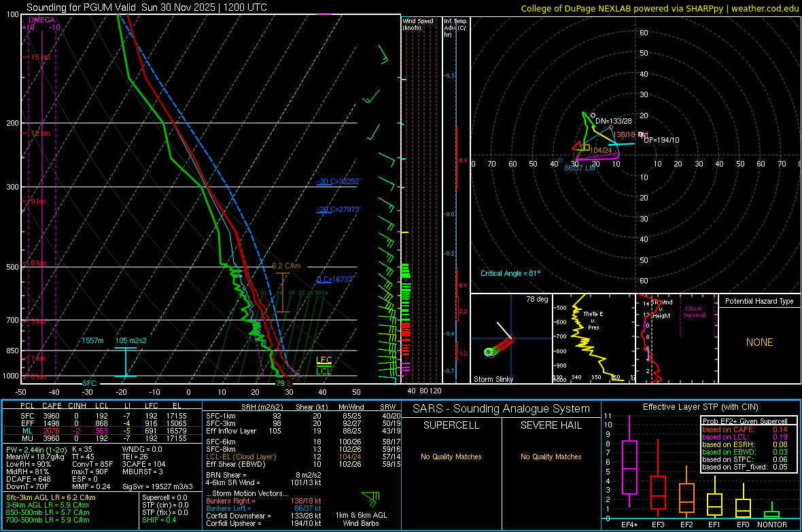This screenshot has width=802, height=532.
Task: Click the SFC parcel CAPE value 3960
Action: [x=51, y=416]
